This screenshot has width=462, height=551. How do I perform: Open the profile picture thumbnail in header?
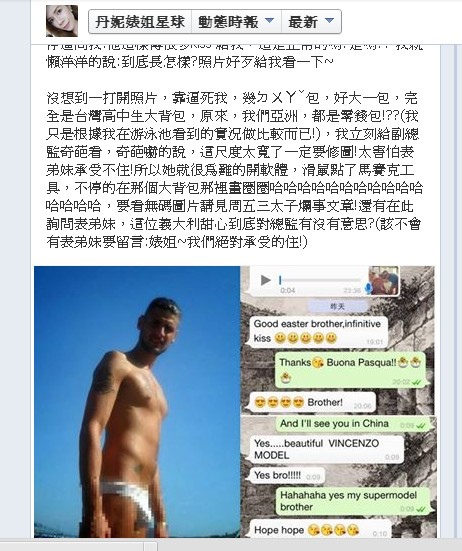pyautogui.click(x=62, y=21)
